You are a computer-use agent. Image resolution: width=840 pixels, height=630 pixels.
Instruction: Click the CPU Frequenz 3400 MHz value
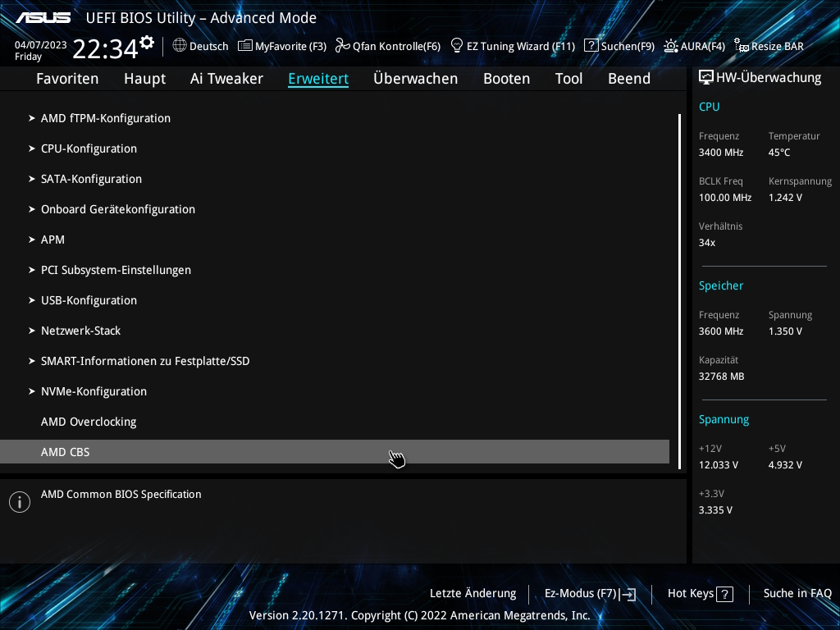tap(721, 153)
